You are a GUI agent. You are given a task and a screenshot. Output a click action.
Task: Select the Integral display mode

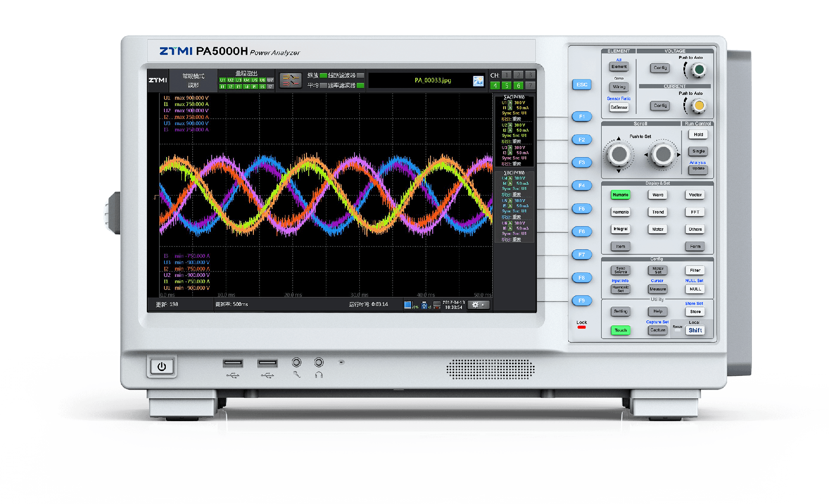[620, 229]
